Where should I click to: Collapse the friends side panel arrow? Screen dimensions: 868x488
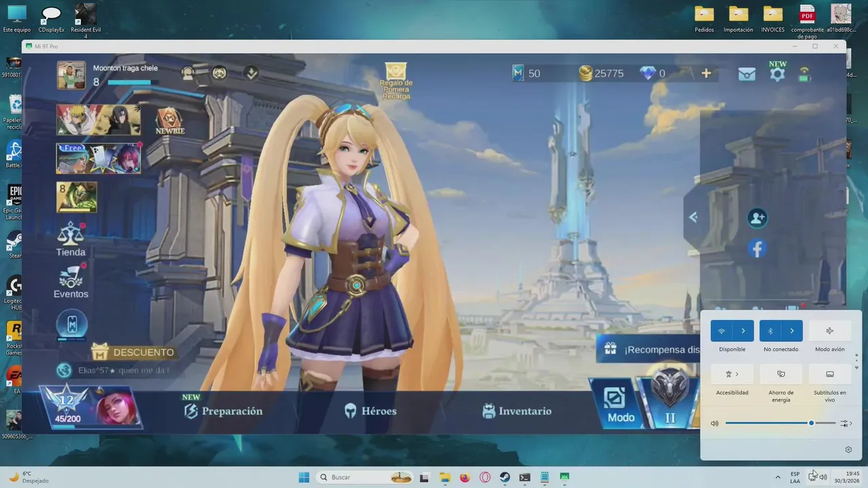(692, 217)
